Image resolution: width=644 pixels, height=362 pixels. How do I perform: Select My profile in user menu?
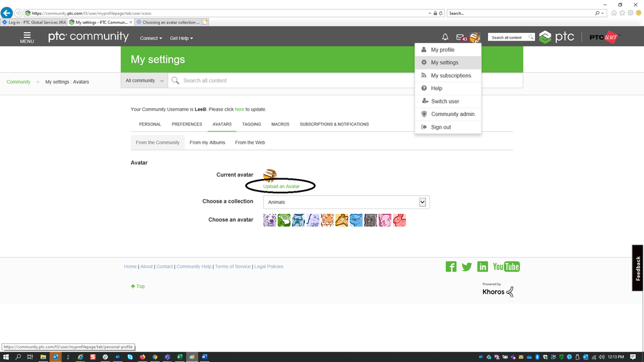point(447,50)
